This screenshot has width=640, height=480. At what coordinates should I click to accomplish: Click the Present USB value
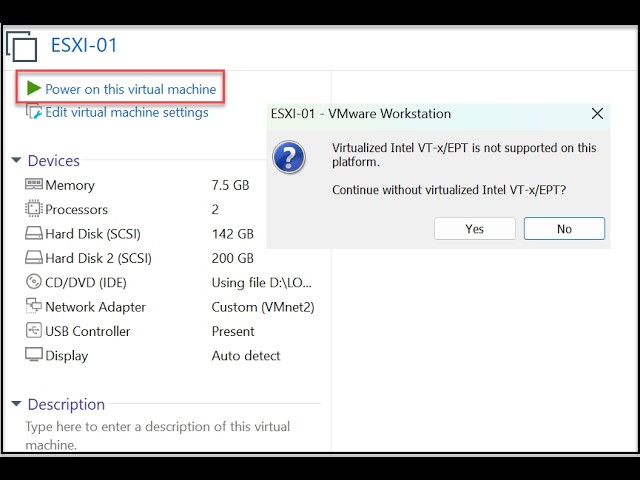coord(233,331)
